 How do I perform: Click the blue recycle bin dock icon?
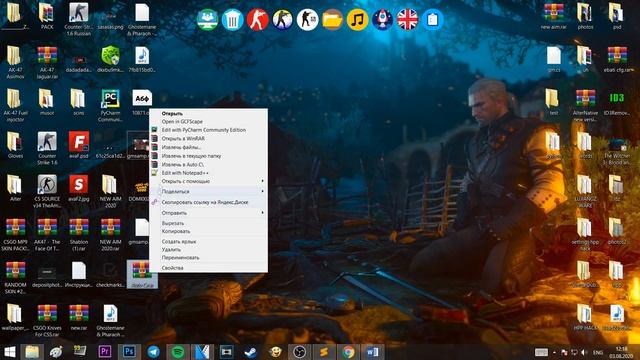[233, 19]
